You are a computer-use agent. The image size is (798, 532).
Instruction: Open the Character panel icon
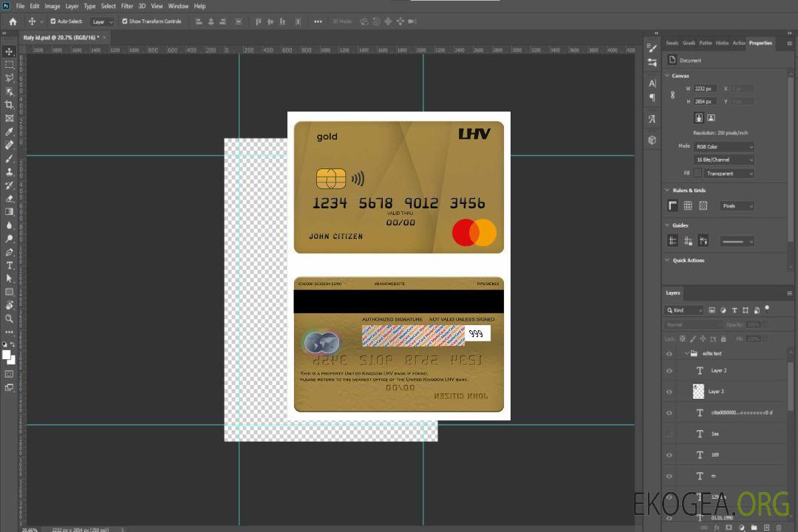[x=652, y=83]
